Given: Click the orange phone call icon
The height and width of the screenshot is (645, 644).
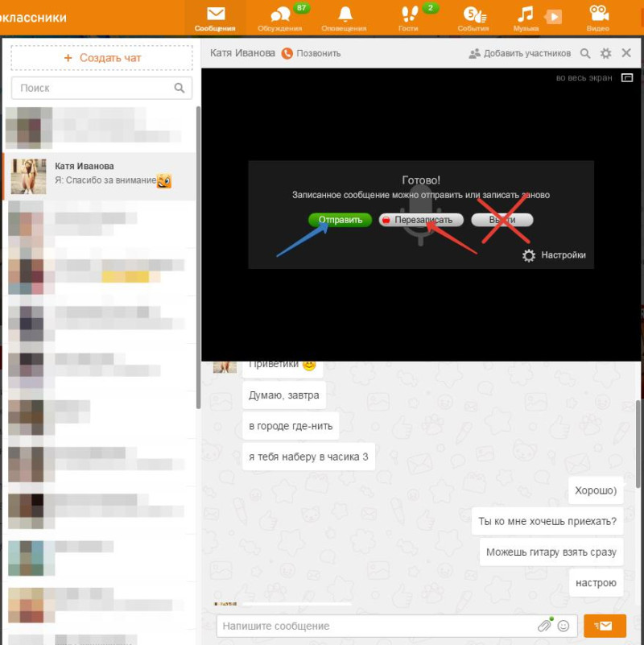Looking at the screenshot, I should (287, 53).
